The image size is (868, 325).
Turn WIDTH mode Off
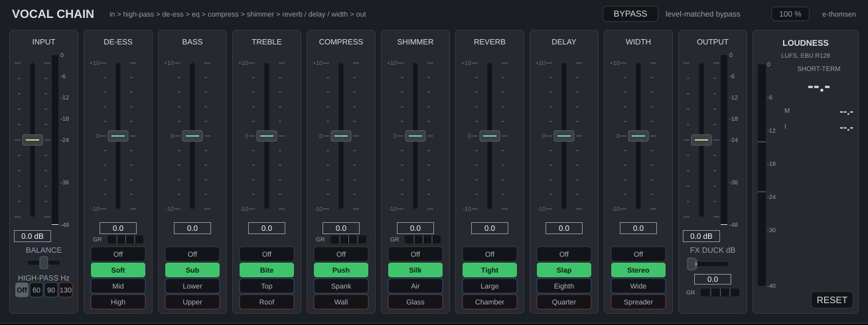coord(638,254)
